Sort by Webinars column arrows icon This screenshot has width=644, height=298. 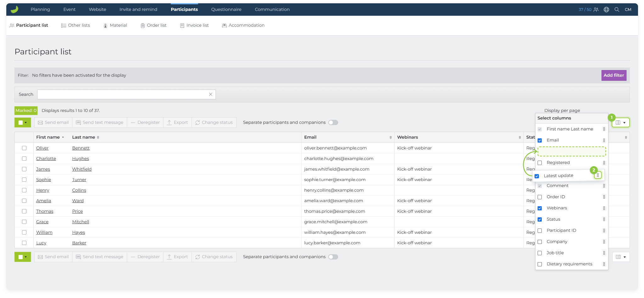(x=519, y=137)
